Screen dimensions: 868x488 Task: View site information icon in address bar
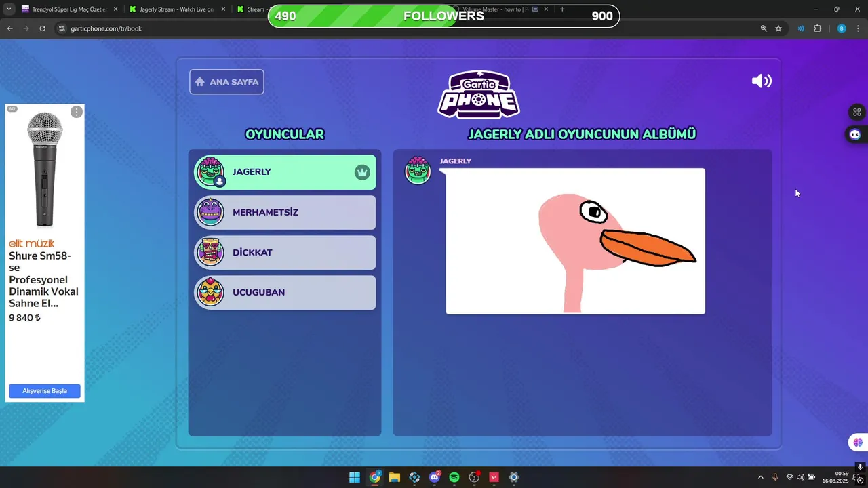[x=62, y=28]
